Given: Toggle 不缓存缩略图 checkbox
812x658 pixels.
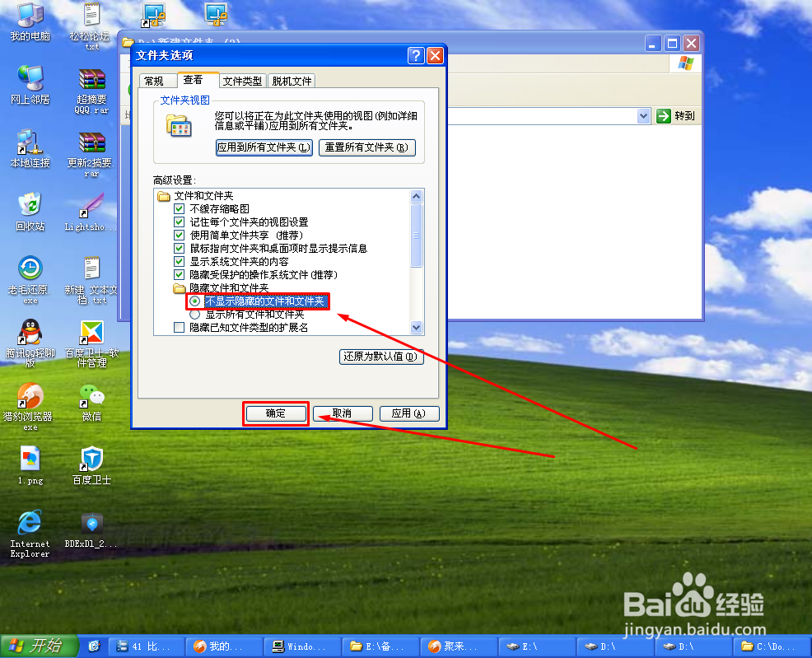Looking at the screenshot, I should (x=180, y=208).
